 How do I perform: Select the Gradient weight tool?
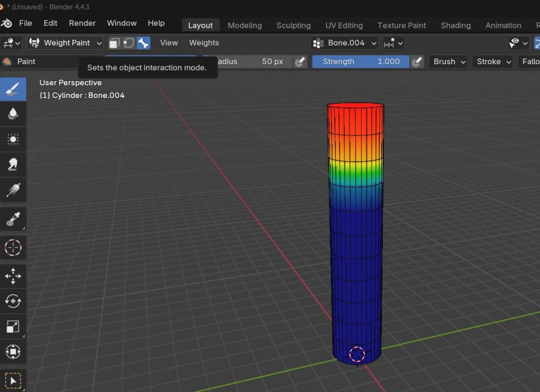(13, 190)
